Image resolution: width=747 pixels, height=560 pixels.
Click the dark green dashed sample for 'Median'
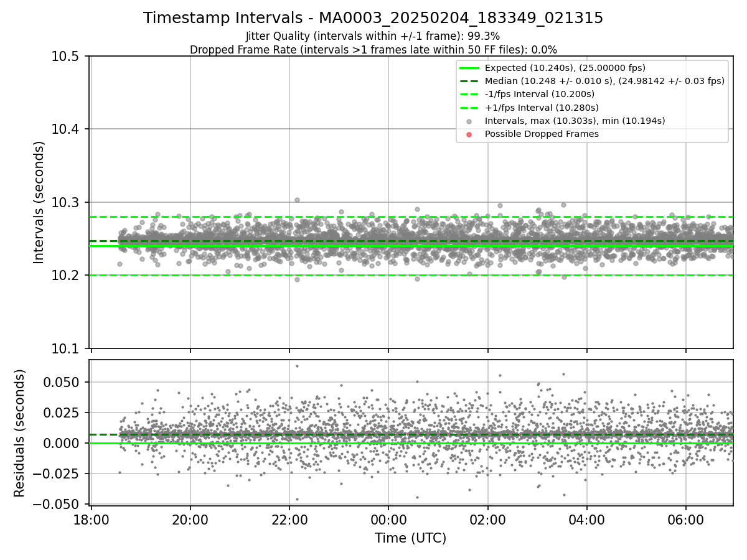(469, 81)
